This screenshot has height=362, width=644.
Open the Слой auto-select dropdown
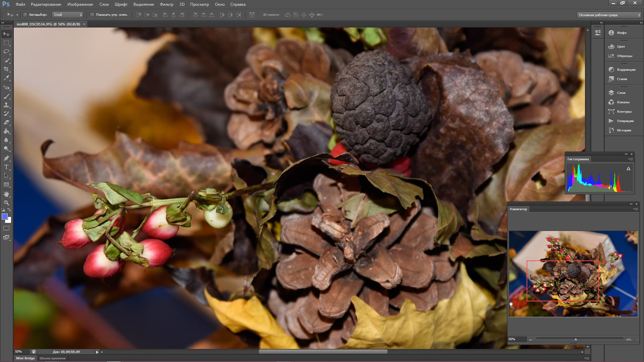(x=68, y=15)
